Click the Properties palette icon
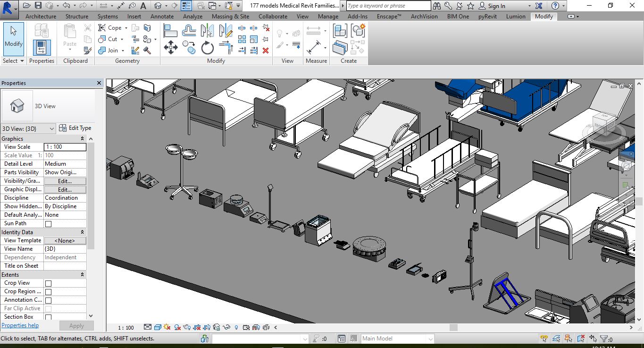644x348 pixels. click(x=42, y=47)
